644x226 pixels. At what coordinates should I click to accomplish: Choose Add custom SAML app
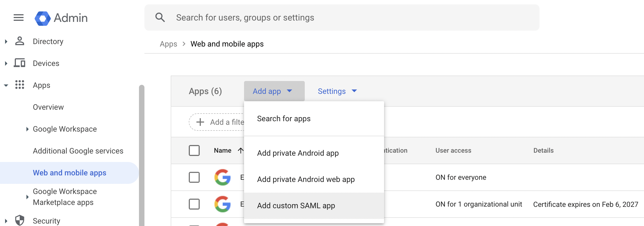(x=314, y=206)
